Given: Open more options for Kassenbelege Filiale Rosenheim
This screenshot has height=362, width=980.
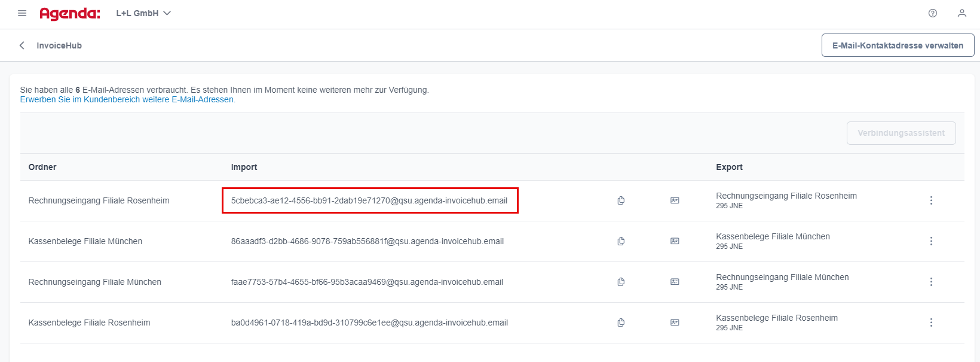Looking at the screenshot, I should [x=931, y=323].
